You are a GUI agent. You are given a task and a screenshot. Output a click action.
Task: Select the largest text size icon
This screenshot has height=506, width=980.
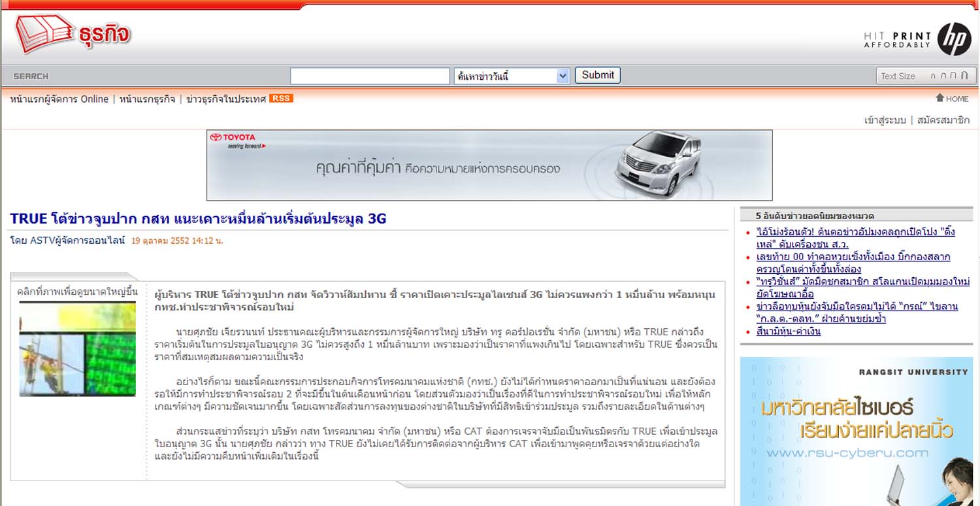964,75
